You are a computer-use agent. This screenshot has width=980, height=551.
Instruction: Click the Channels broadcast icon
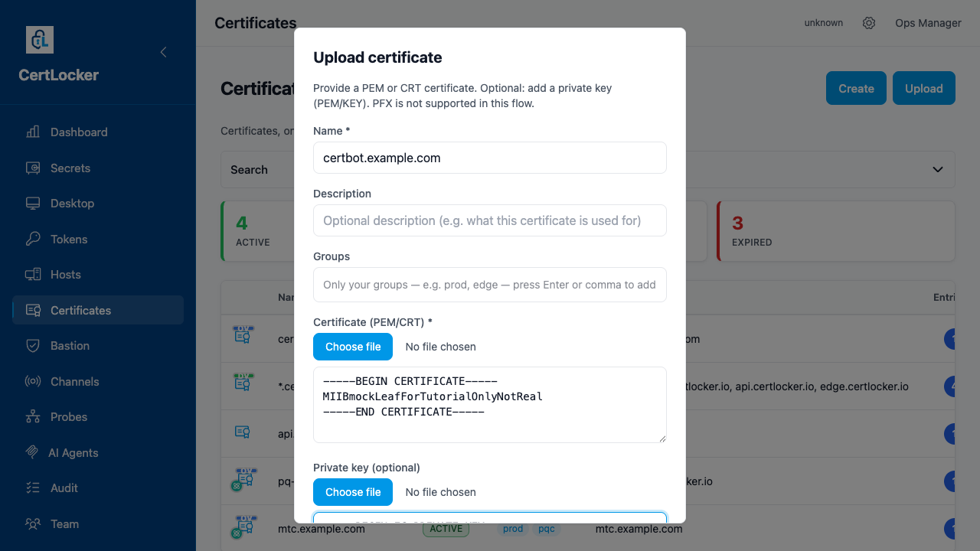click(x=33, y=381)
